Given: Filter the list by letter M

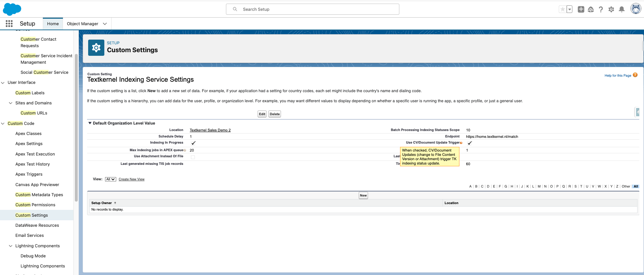Looking at the screenshot, I should 539,186.
